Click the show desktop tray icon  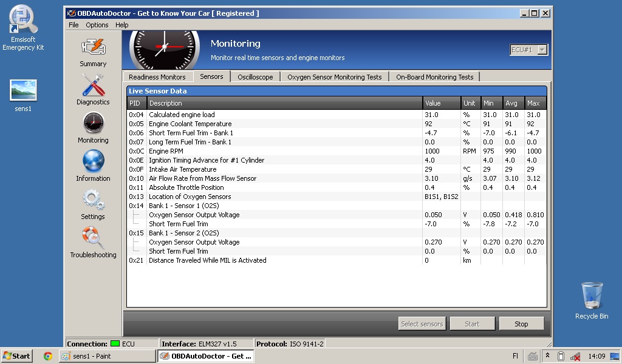pyautogui.click(x=615, y=356)
